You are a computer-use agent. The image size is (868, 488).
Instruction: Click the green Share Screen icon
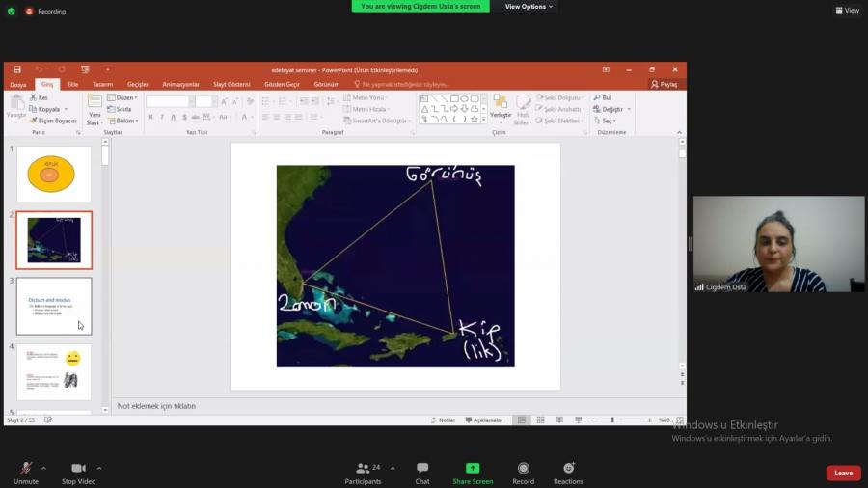click(x=473, y=469)
